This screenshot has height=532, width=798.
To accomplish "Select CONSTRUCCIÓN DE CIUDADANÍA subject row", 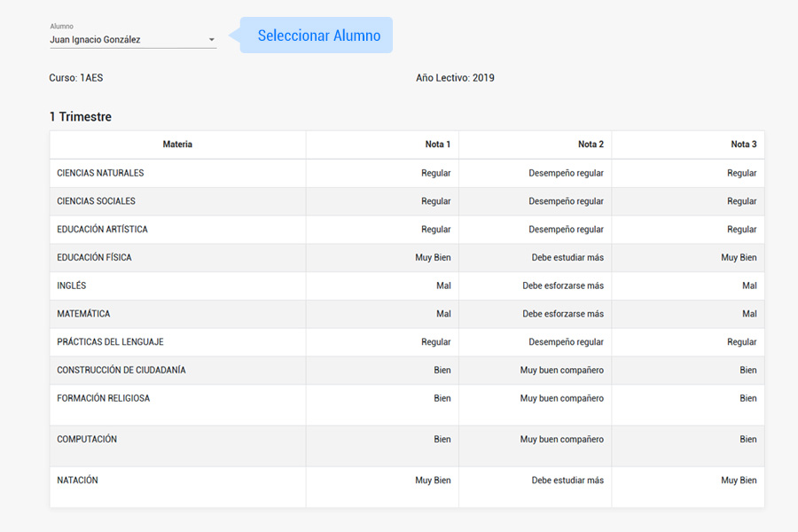I will [121, 371].
